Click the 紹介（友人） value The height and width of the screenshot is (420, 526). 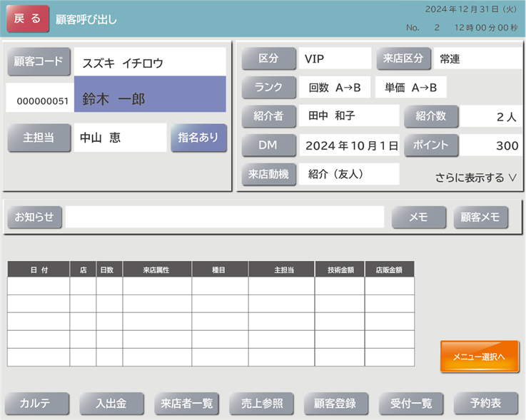point(349,174)
